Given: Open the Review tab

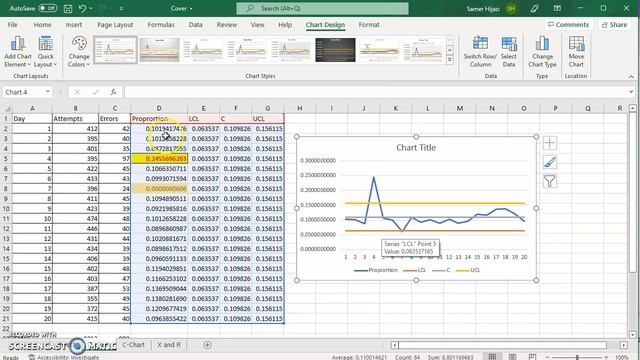Looking at the screenshot, I should point(227,24).
